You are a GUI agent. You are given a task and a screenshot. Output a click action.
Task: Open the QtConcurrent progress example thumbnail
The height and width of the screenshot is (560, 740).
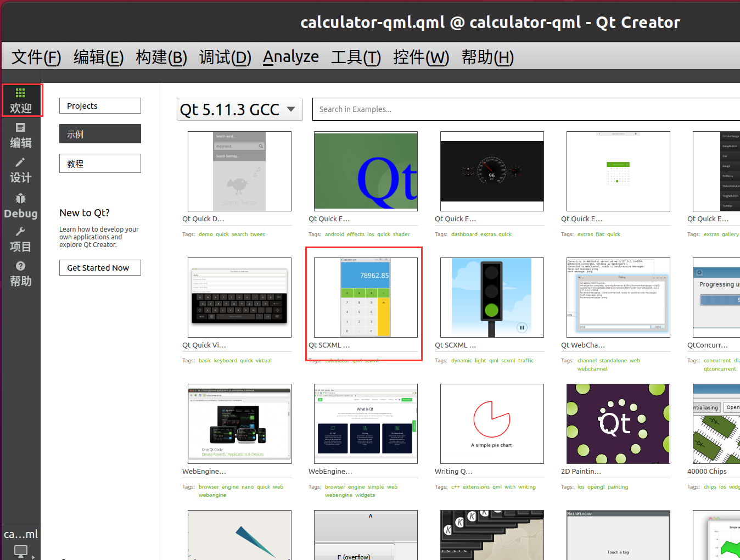click(716, 298)
